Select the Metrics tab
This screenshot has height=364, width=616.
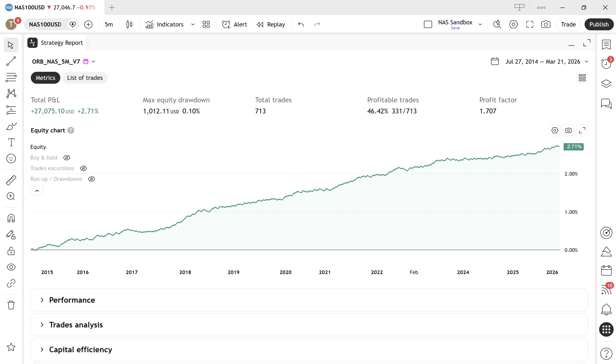(x=45, y=78)
